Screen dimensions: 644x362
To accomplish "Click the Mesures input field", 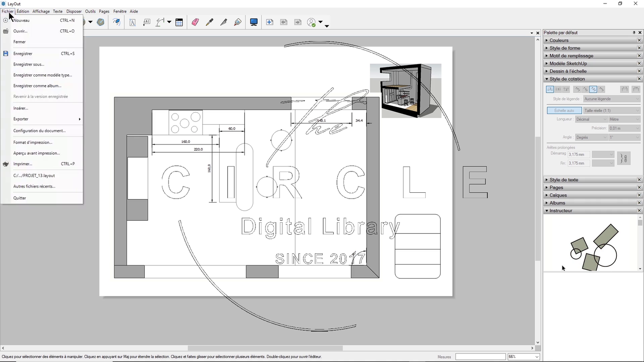I will [x=480, y=357].
